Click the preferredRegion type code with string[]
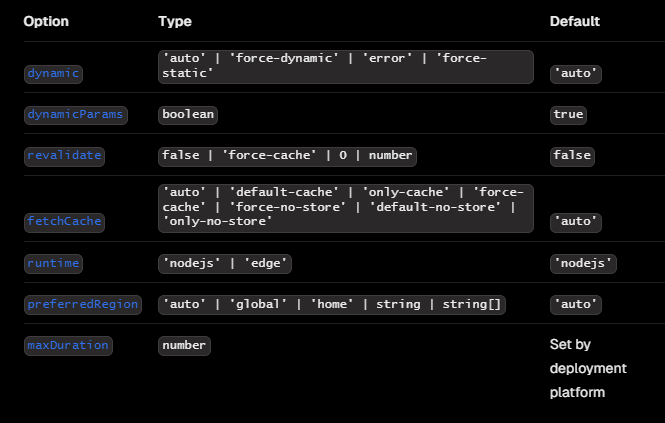 click(332, 305)
